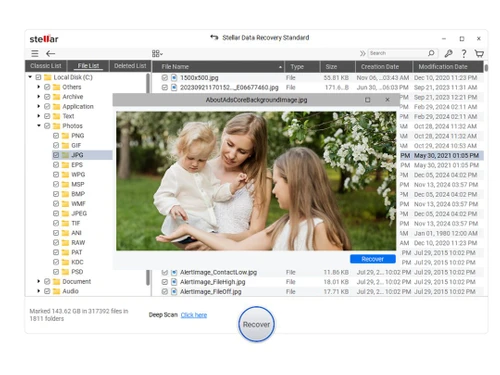
Task: Expand the Application folder
Action: tap(39, 106)
